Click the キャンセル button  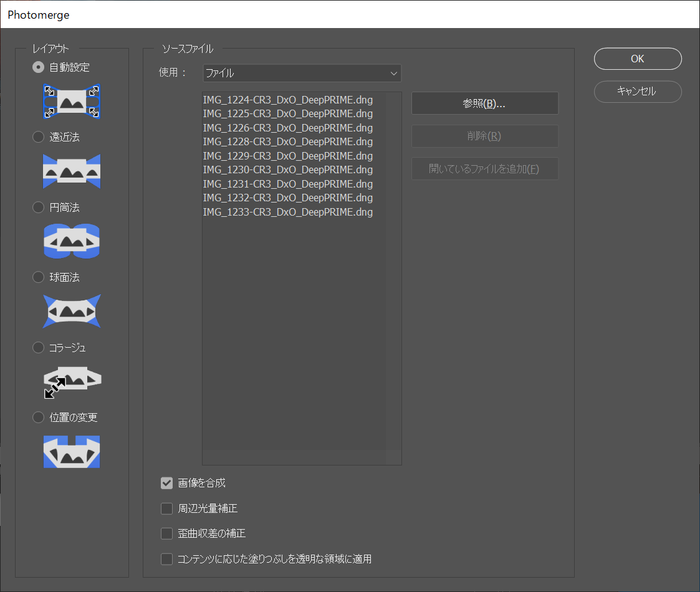pos(638,92)
